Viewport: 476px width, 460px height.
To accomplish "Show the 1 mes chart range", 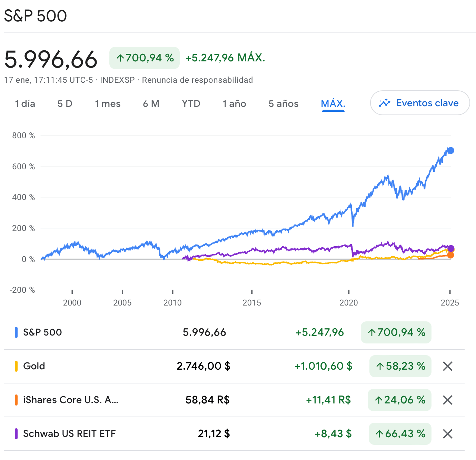I will point(108,104).
